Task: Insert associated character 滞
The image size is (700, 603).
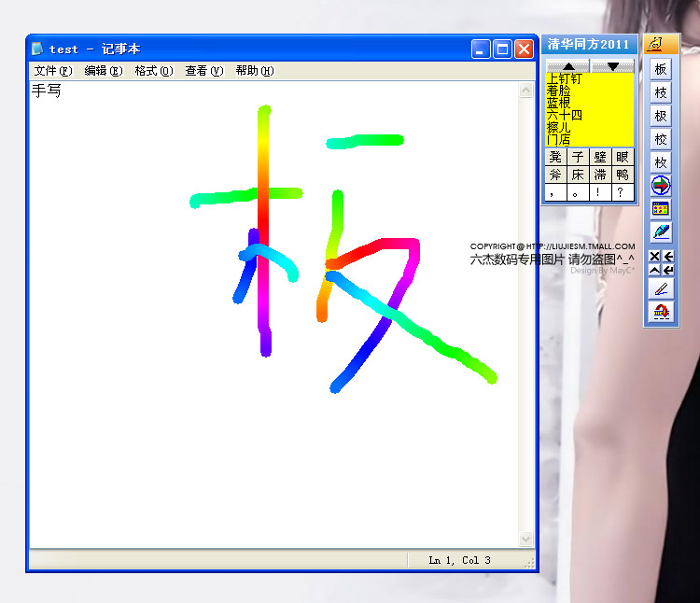Action: pos(600,175)
